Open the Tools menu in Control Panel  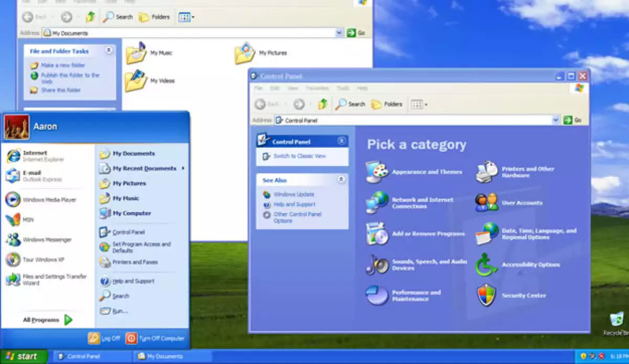[x=343, y=88]
